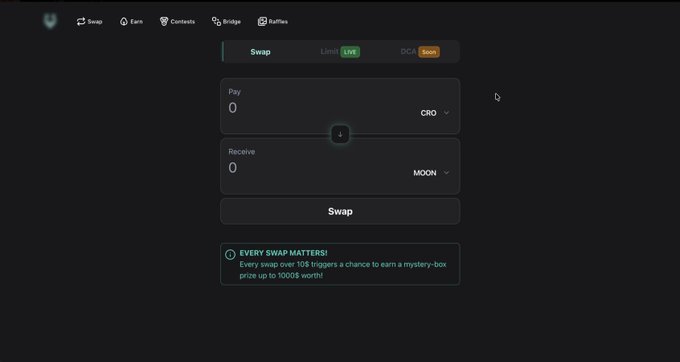The height and width of the screenshot is (362, 680).
Task: Click the info circle icon in banner
Action: pos(230,254)
